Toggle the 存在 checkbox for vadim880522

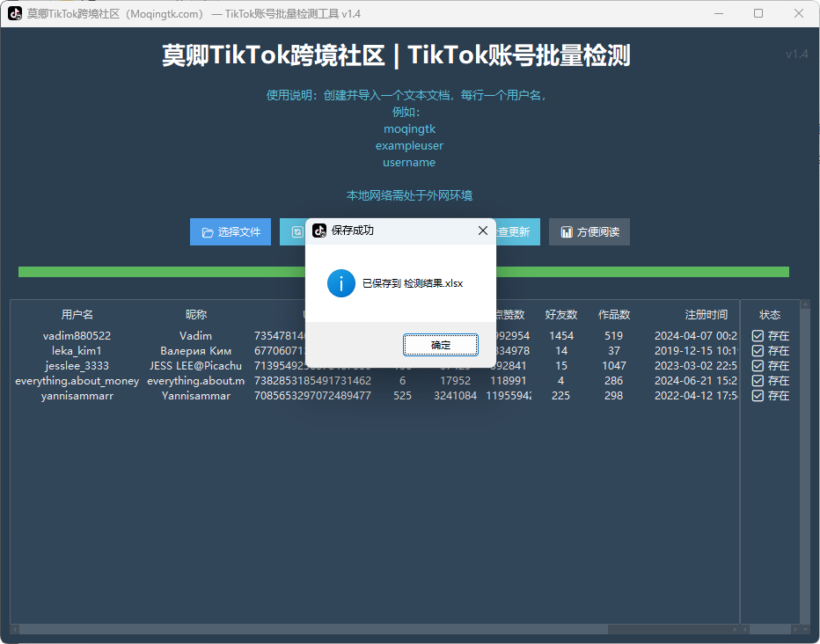click(x=758, y=336)
